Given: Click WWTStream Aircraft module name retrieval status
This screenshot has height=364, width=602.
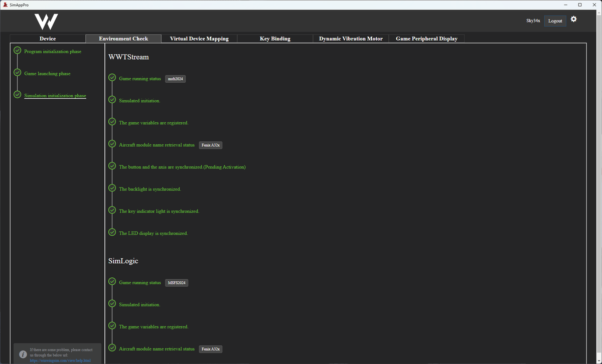Looking at the screenshot, I should pos(157,145).
